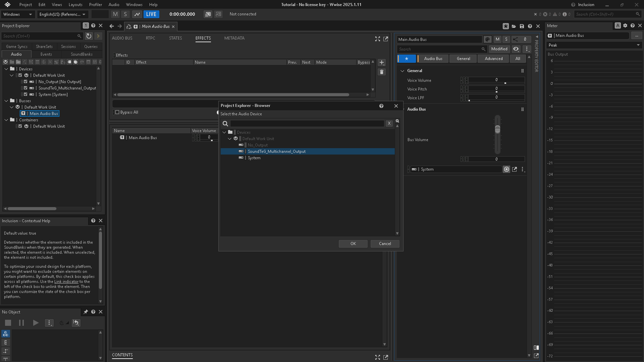The width and height of the screenshot is (644, 362).
Task: Toggle the property visibility eye icon
Action: [x=516, y=49]
